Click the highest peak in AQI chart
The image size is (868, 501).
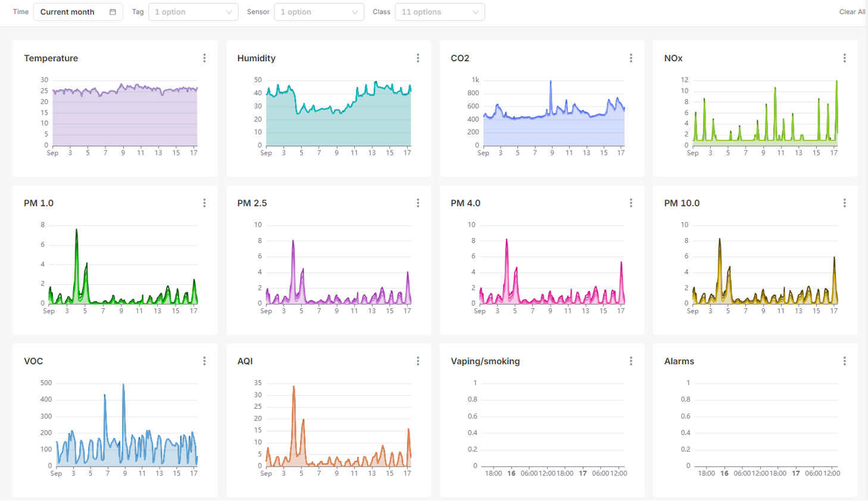click(294, 387)
